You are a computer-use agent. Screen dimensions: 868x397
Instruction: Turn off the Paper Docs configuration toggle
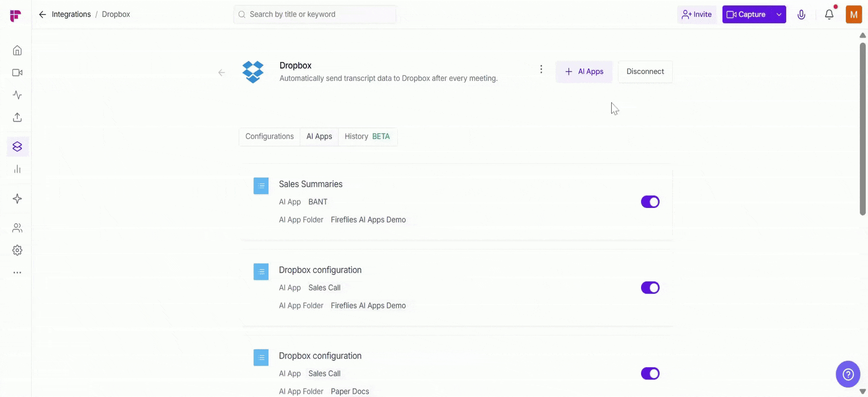point(650,373)
